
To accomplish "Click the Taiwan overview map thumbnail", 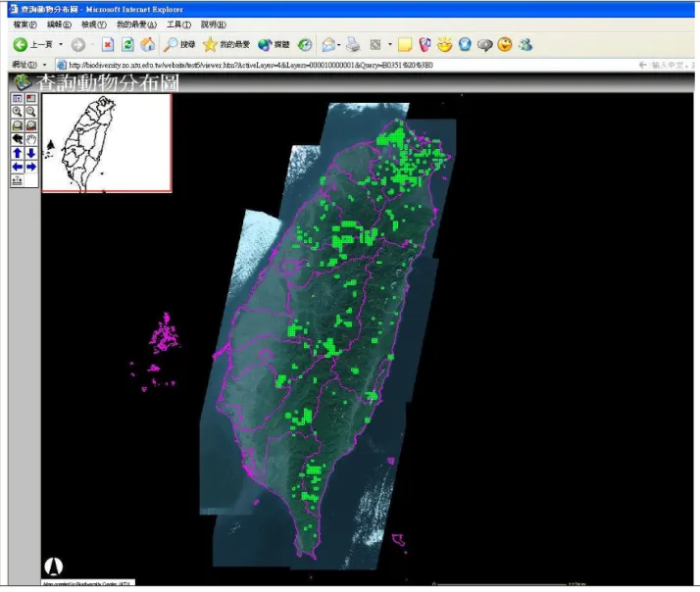I will 107,143.
